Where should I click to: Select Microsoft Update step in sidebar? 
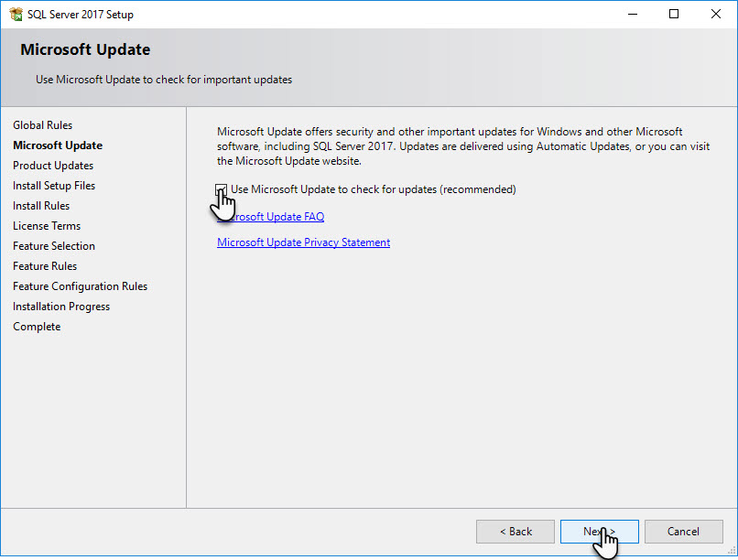click(58, 145)
